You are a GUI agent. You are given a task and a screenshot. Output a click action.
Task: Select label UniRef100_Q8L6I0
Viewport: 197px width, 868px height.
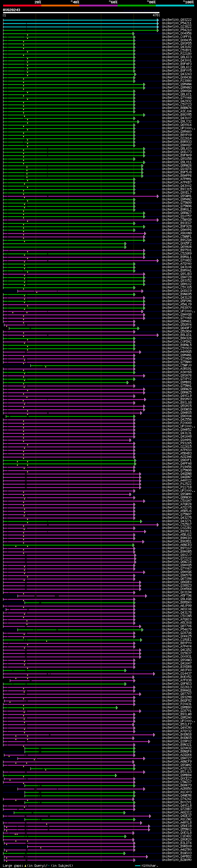177,149
